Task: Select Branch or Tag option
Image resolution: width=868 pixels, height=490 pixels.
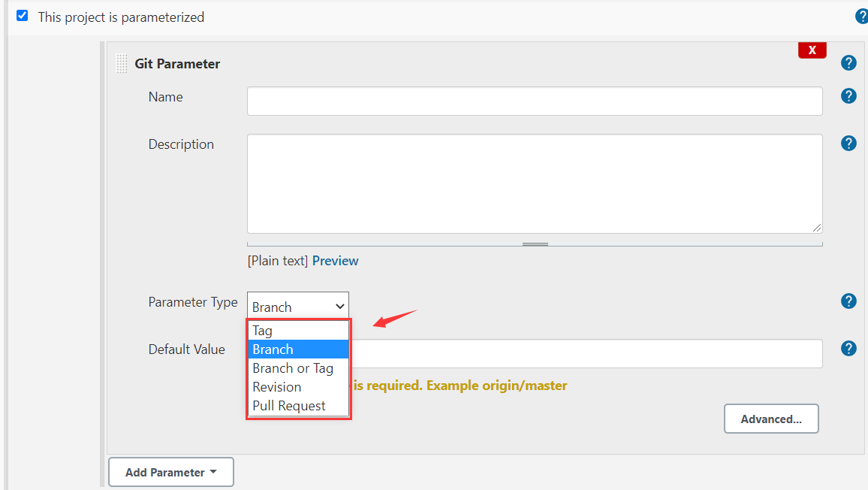Action: point(293,368)
